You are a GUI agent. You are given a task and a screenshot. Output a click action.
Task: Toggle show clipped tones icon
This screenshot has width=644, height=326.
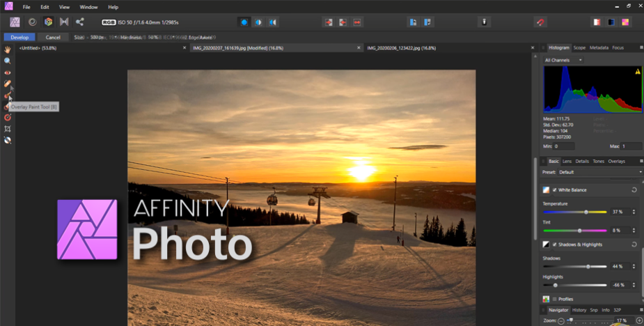pyautogui.click(x=625, y=22)
